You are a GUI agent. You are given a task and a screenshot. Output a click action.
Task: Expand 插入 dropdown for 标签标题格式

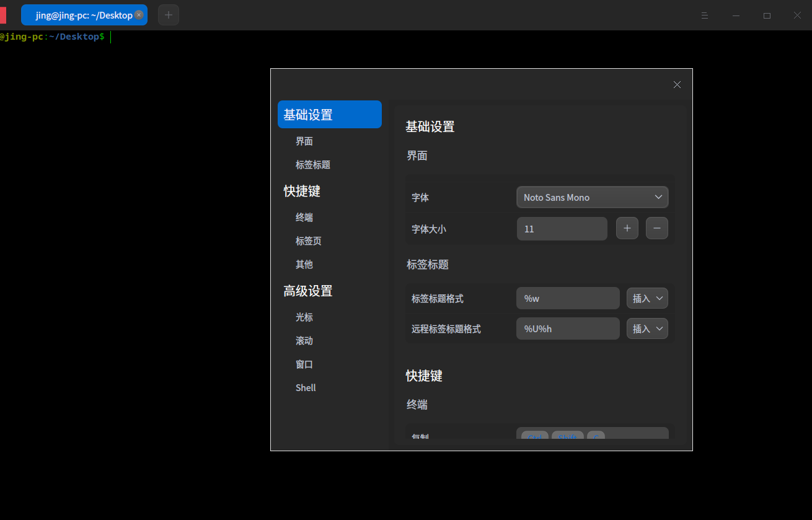coord(647,298)
